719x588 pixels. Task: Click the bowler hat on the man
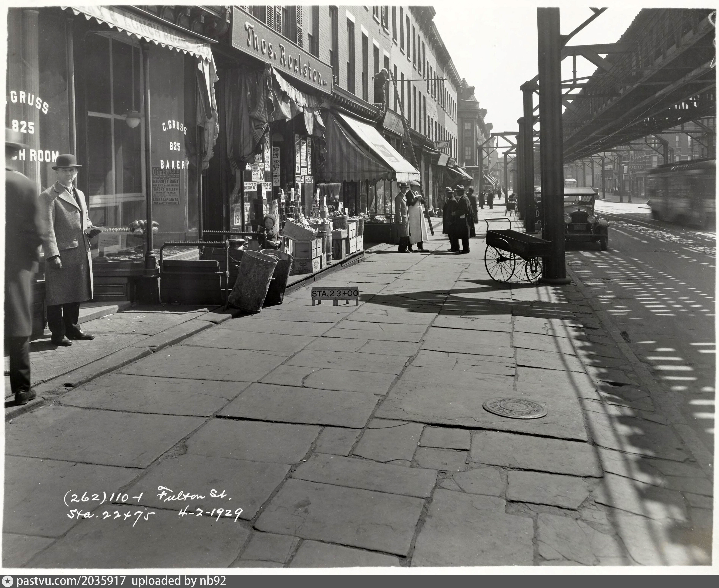[66, 162]
